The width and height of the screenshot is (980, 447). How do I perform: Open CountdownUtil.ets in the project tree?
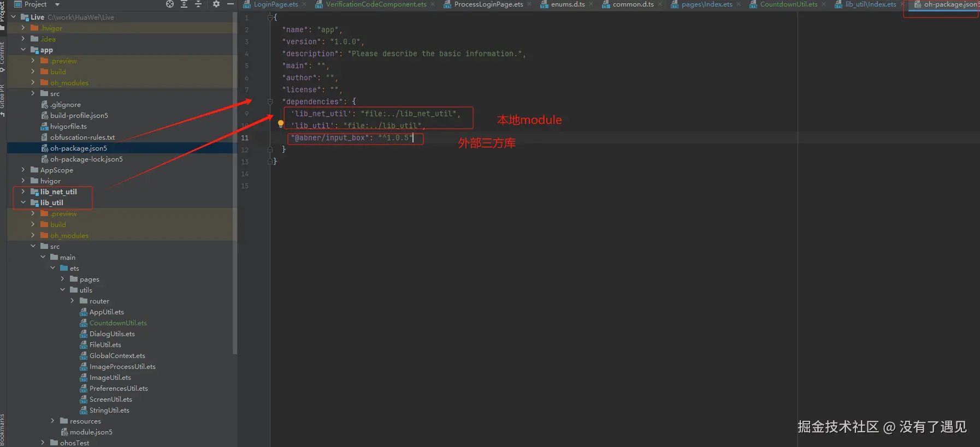point(118,323)
